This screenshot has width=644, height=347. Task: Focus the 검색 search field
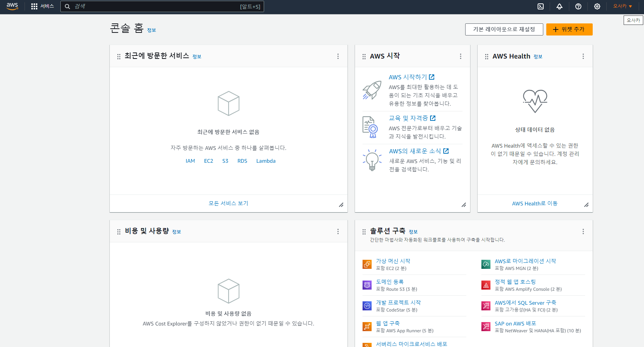coord(162,6)
